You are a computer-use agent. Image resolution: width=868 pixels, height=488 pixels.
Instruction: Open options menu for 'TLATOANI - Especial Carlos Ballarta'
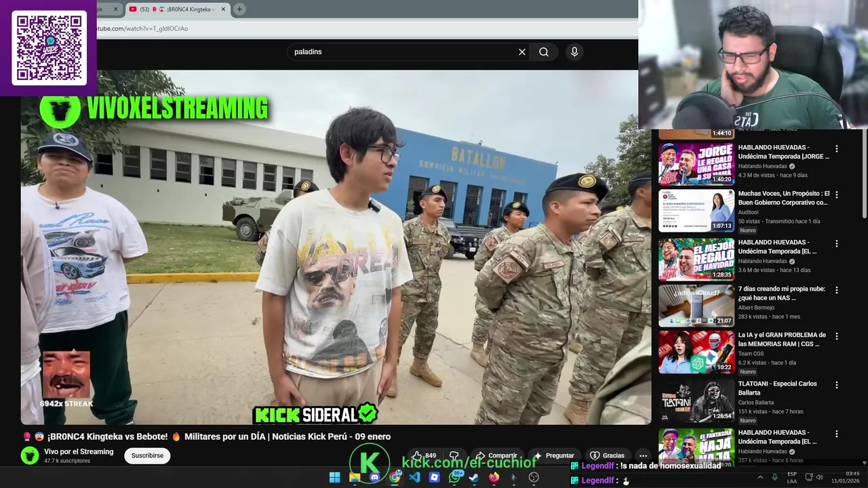[x=836, y=385]
